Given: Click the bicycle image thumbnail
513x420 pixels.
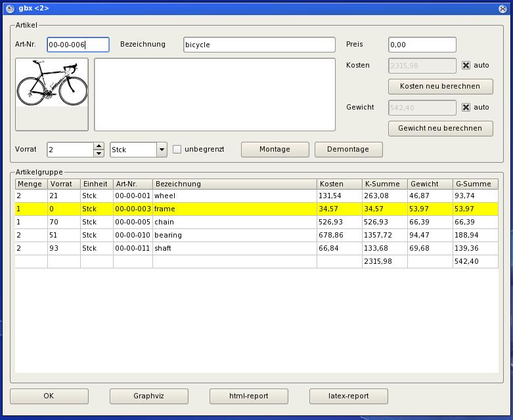Looking at the screenshot, I should pyautogui.click(x=52, y=94).
